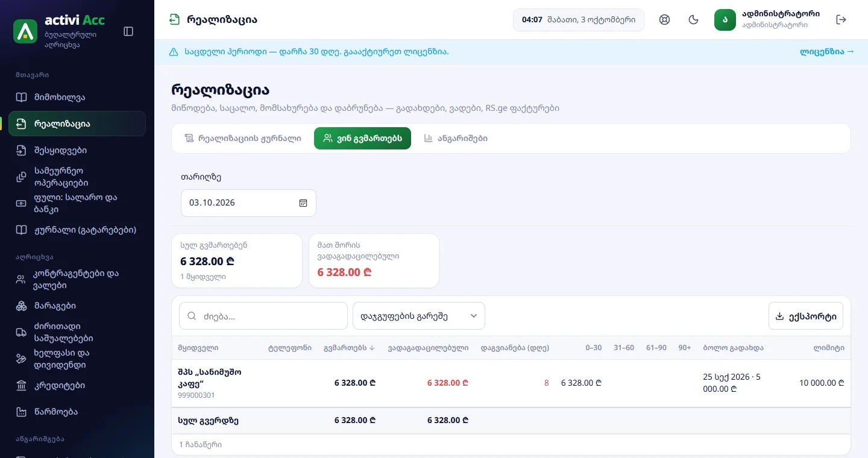The image size is (868, 458).
Task: Open მიმოხილვა in the sidebar
Action: 77,98
